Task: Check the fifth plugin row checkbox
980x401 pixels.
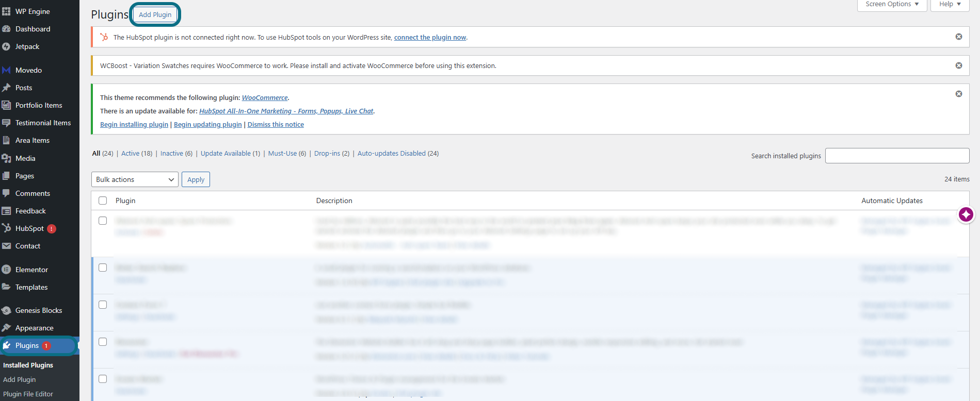Action: pyautogui.click(x=103, y=379)
